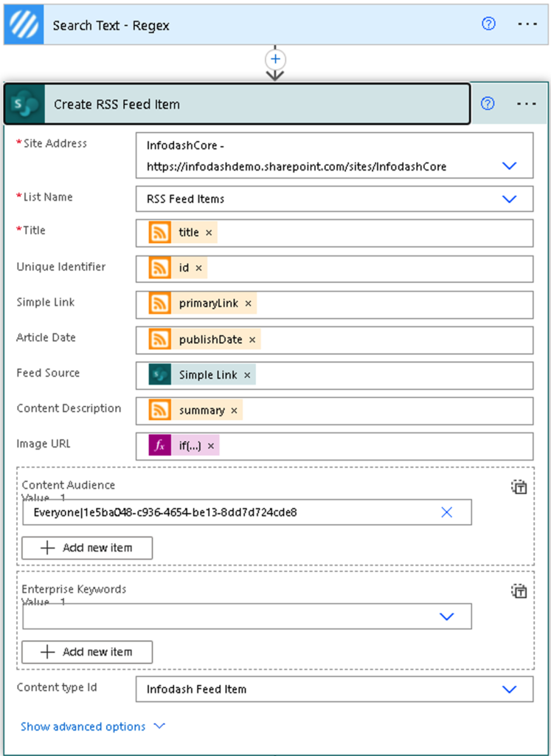Viewport: 551px width, 756px height.
Task: Expand the Site Address dropdown
Action: click(510, 166)
